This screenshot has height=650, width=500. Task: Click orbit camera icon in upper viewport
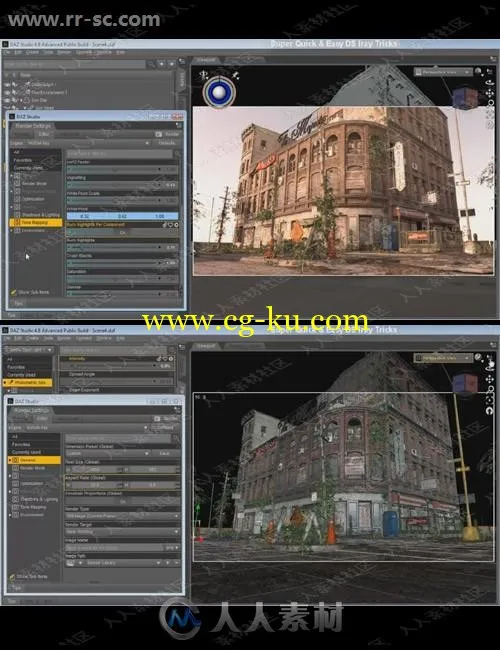pyautogui.click(x=490, y=82)
